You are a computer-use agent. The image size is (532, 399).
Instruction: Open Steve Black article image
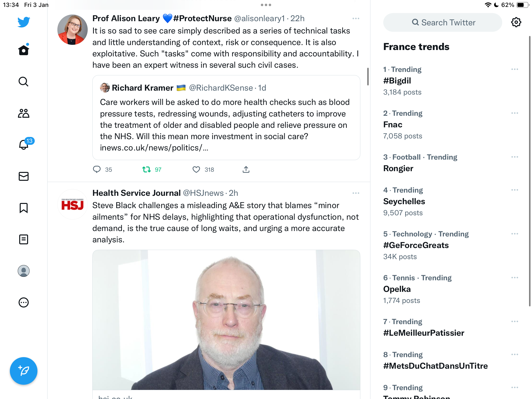coord(226,320)
